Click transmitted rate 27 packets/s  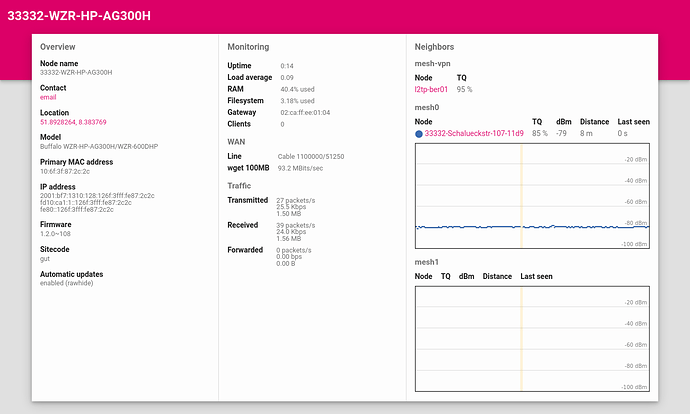click(x=296, y=200)
